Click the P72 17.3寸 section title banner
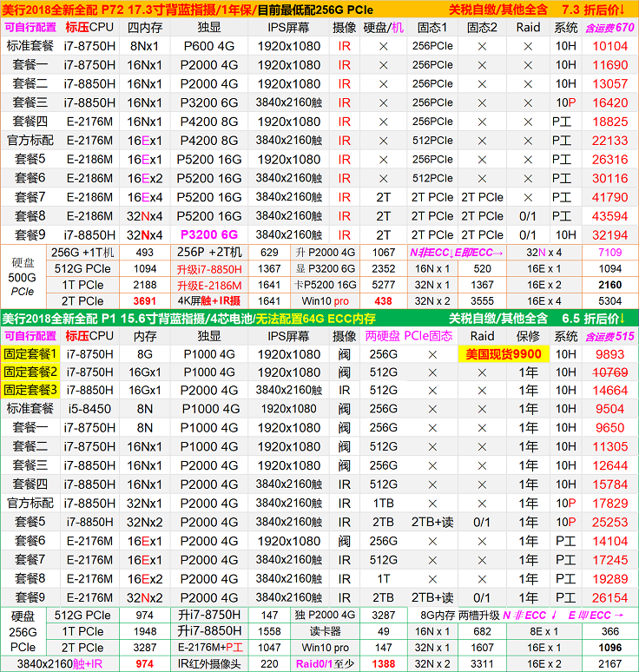 click(x=191, y=9)
